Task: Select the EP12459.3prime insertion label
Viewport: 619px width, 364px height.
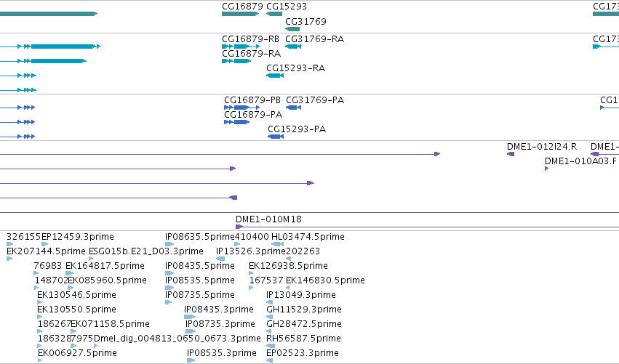Action: click(x=78, y=237)
